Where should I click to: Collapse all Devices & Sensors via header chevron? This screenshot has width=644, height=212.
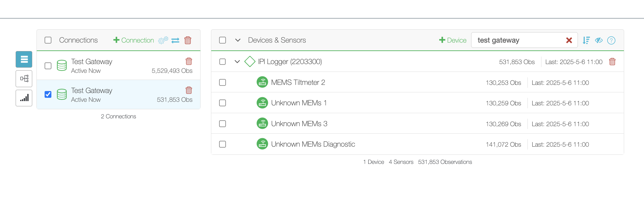click(238, 40)
